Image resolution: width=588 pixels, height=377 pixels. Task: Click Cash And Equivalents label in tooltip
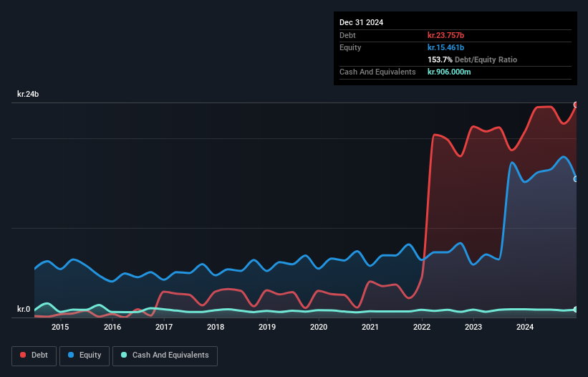tap(377, 72)
